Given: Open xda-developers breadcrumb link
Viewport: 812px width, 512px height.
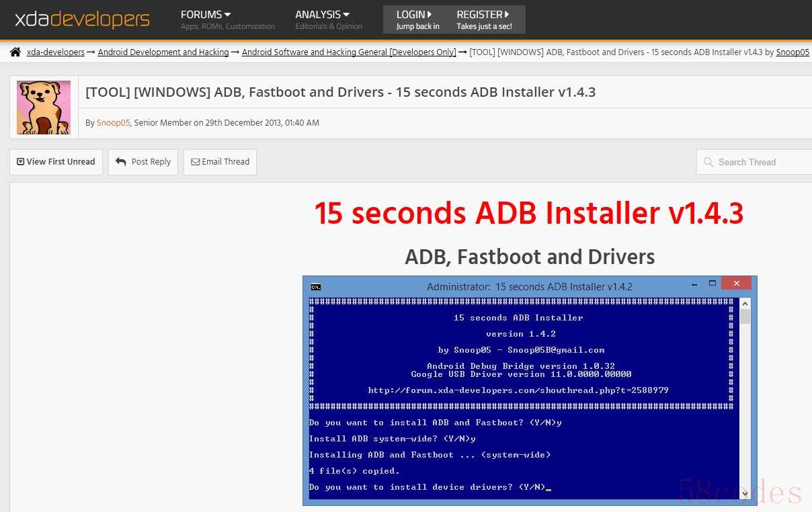Looking at the screenshot, I should point(56,52).
